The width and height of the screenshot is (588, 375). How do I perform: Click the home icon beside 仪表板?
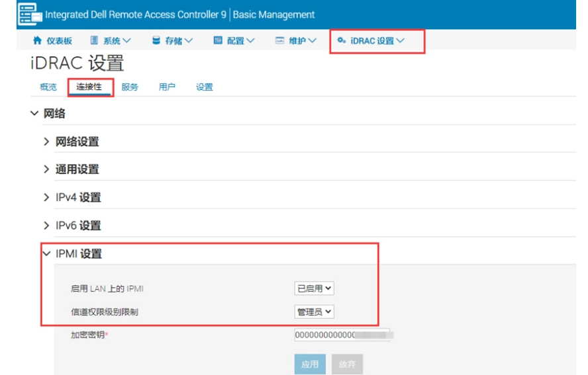pyautogui.click(x=37, y=40)
